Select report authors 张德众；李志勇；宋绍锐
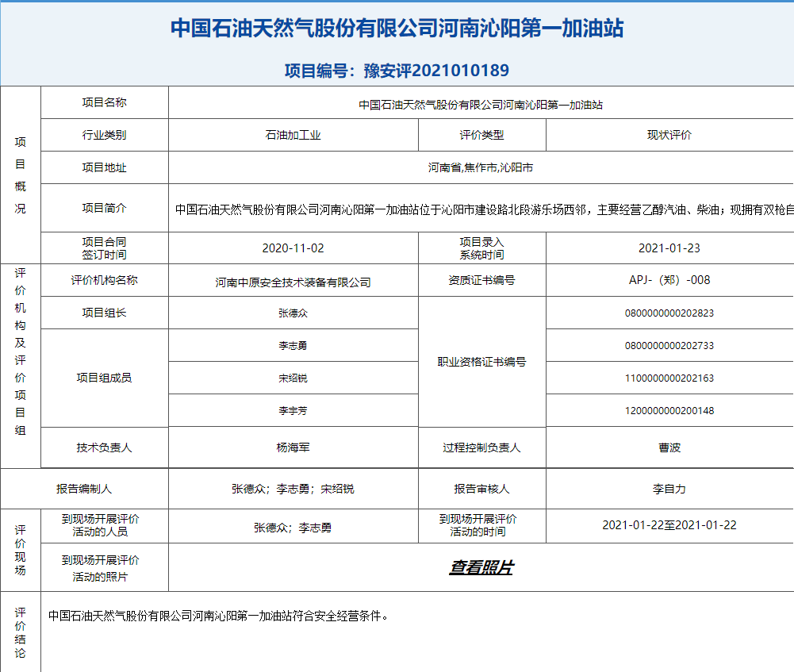This screenshot has width=794, height=672. click(293, 489)
